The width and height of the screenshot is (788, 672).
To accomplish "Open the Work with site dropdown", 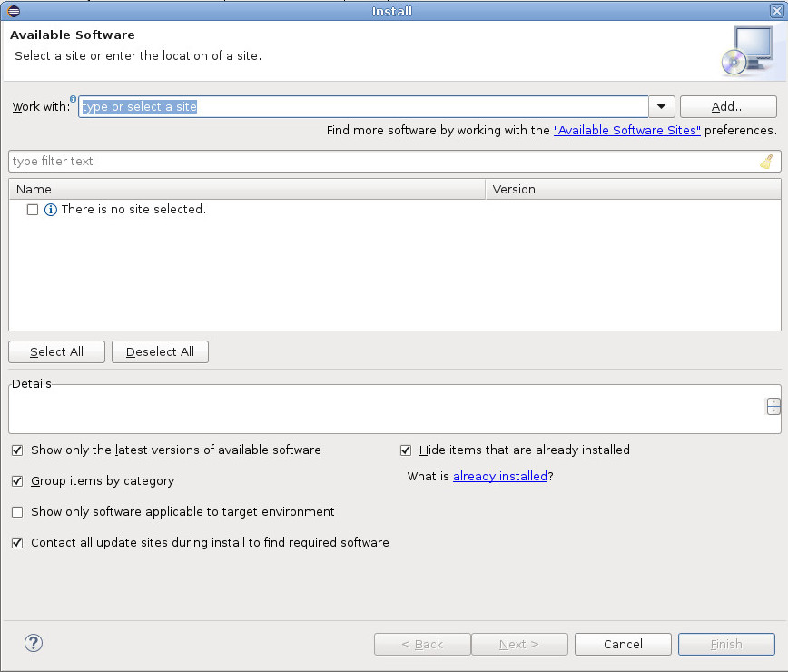I will 661,106.
